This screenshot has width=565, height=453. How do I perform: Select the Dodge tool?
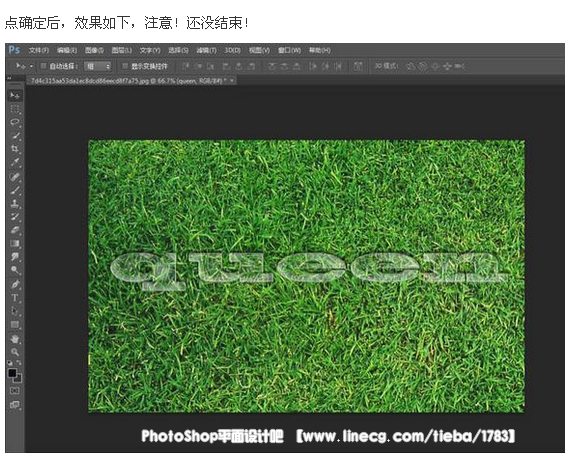pyautogui.click(x=15, y=270)
